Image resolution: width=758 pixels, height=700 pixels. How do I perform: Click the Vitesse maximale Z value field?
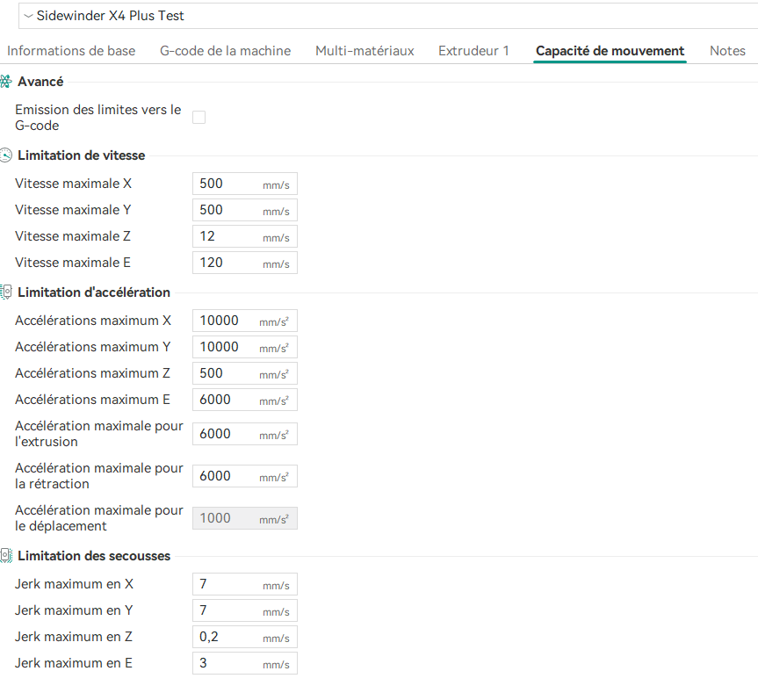(244, 236)
